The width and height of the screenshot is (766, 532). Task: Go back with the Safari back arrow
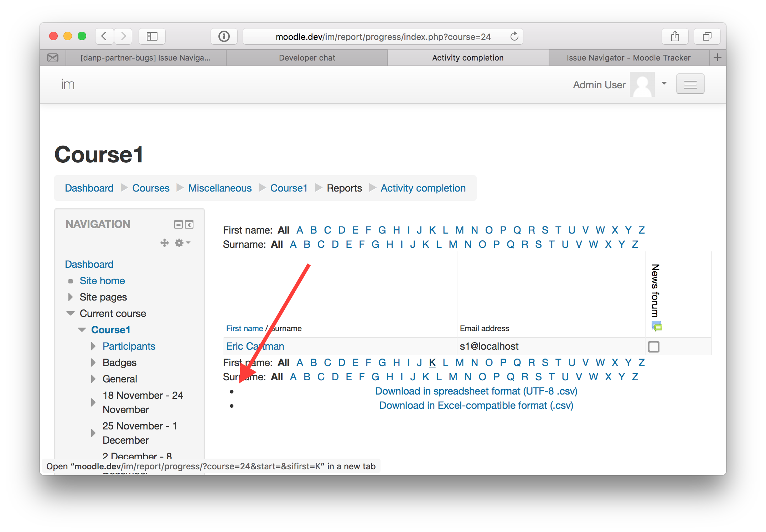pyautogui.click(x=104, y=36)
